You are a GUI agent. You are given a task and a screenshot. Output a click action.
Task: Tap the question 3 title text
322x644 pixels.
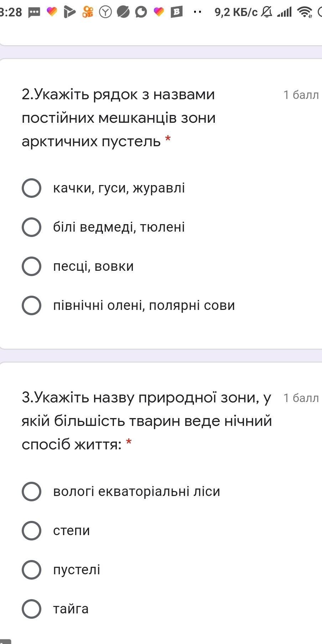pyautogui.click(x=146, y=421)
